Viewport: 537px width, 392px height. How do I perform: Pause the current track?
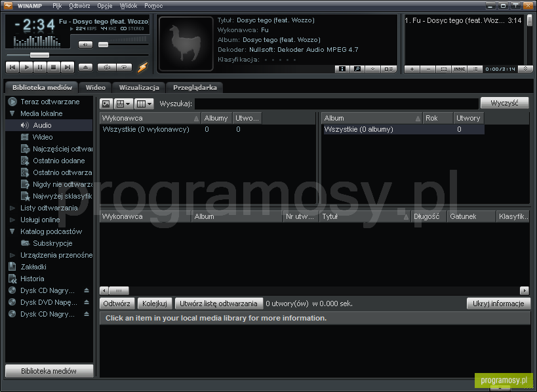40,67
